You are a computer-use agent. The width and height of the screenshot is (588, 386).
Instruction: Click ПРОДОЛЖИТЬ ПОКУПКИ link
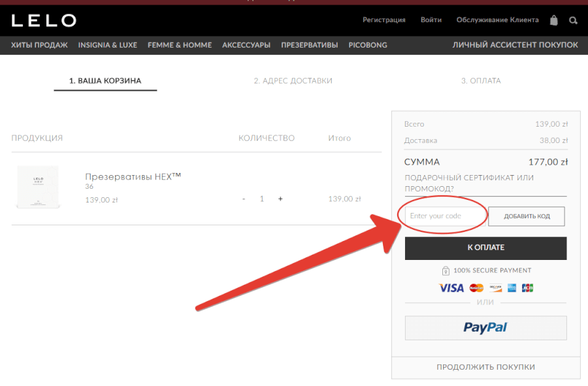[x=485, y=367]
